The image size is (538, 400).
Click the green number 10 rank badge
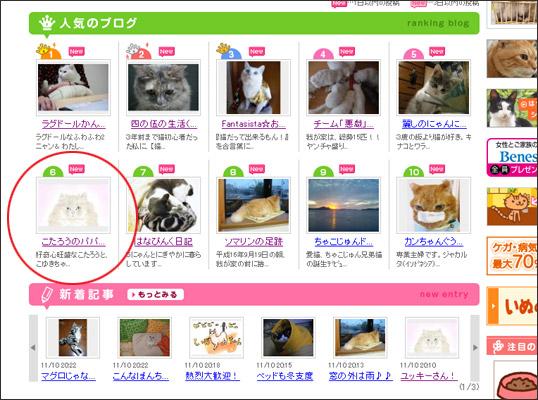click(x=414, y=172)
